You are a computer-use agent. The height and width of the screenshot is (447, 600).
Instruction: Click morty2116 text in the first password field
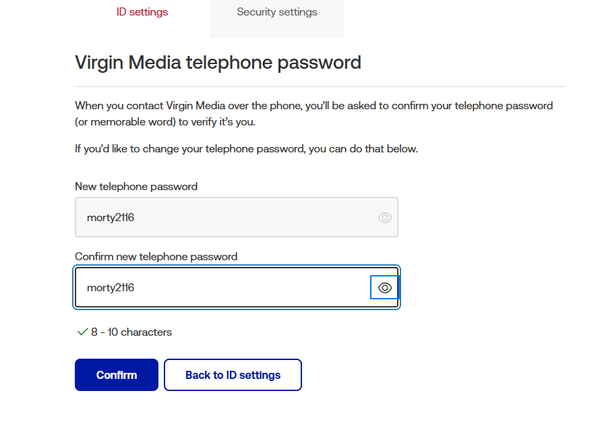[111, 217]
